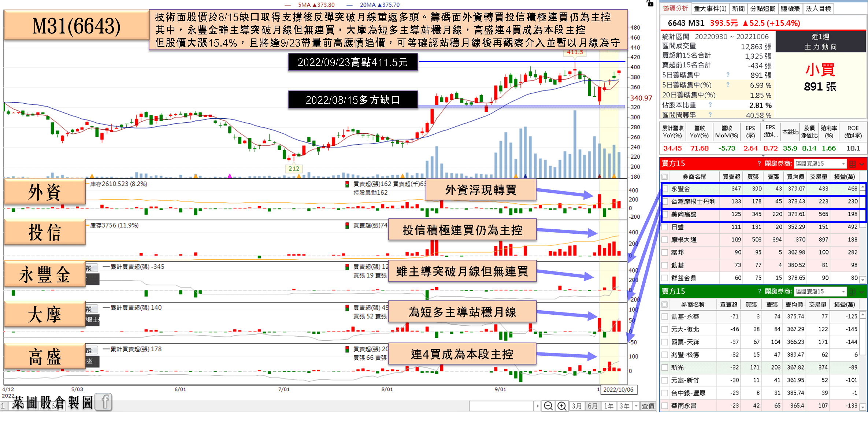The height and width of the screenshot is (422, 868).
Task: Click the scroll-down arrow in 賣方15 list
Action: pyautogui.click(x=863, y=407)
